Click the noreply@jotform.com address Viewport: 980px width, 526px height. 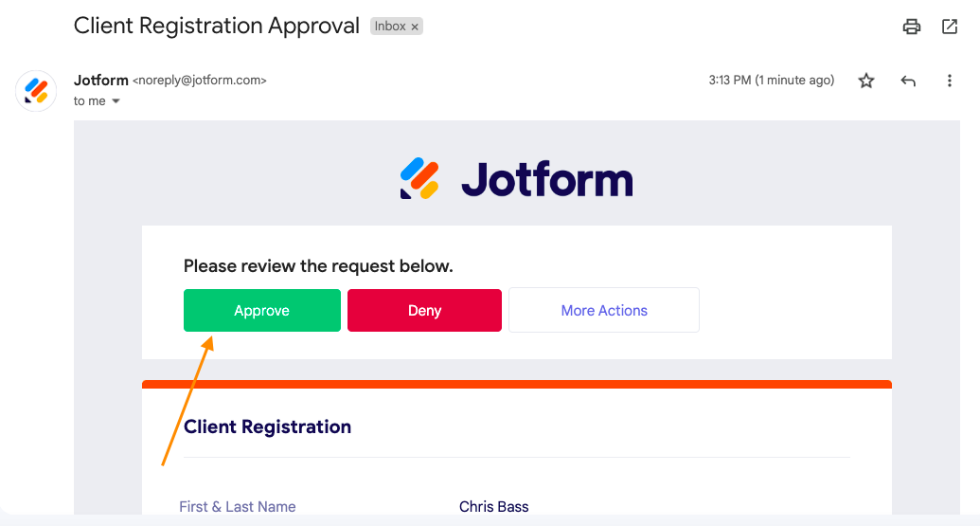200,81
